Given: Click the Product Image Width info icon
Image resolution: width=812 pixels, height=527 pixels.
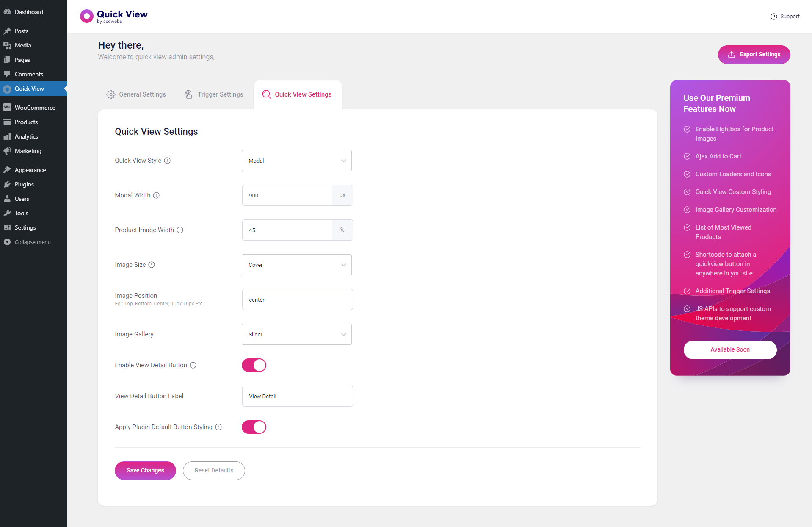Looking at the screenshot, I should [x=180, y=230].
